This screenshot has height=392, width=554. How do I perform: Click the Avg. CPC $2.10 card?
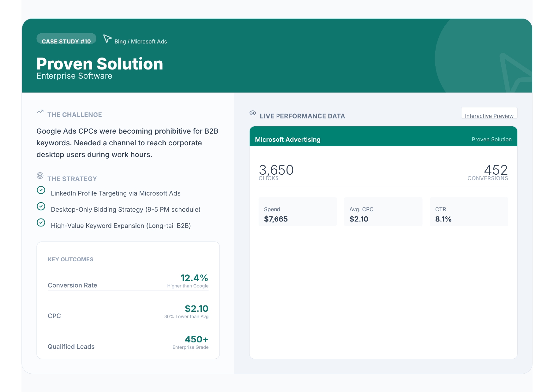point(383,212)
